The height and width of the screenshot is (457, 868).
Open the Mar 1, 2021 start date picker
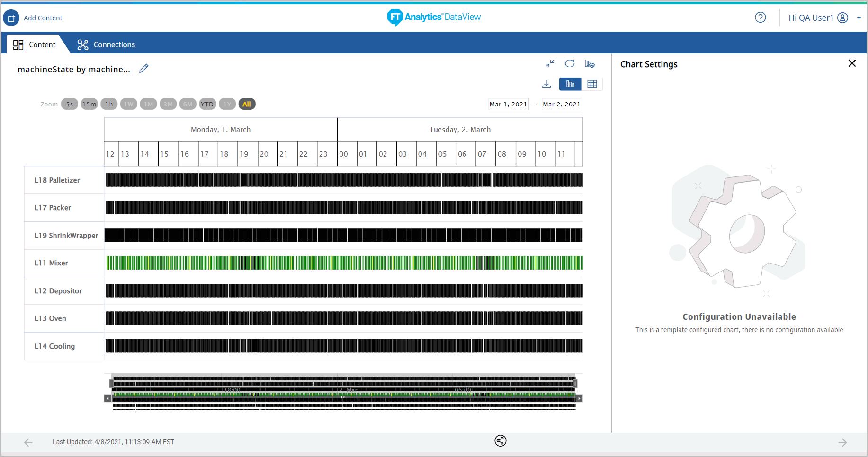click(508, 104)
